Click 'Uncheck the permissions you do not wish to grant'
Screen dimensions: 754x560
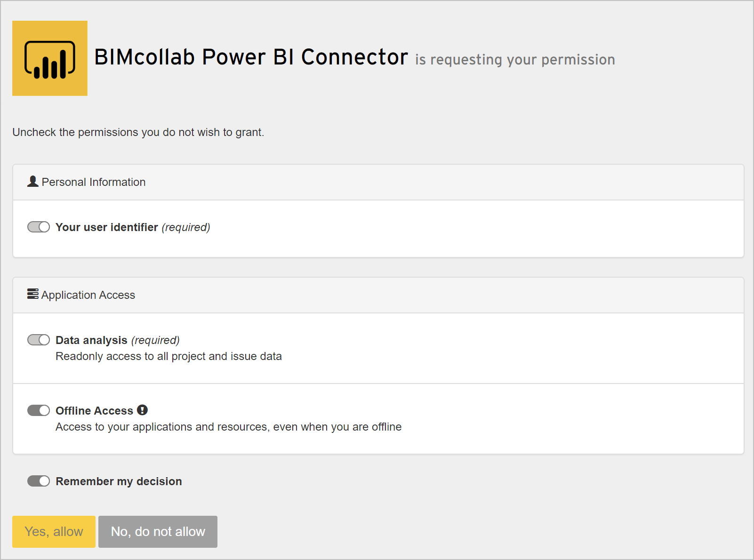138,132
